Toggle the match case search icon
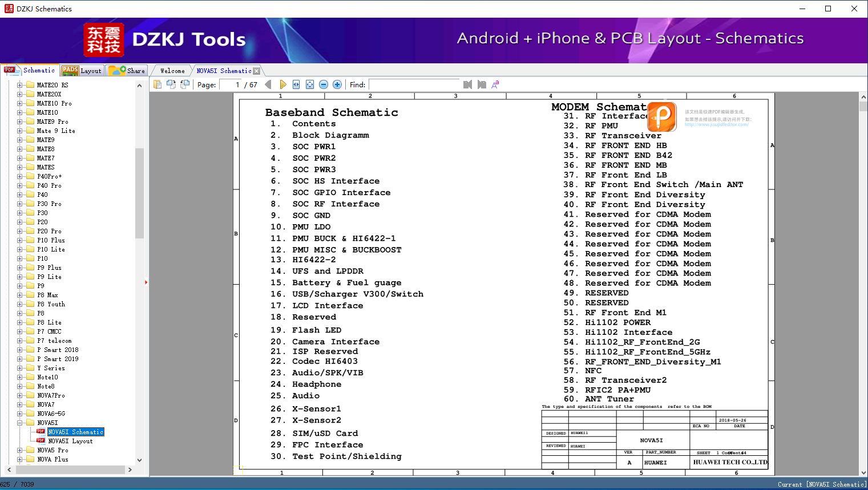Viewport: 868px width, 490px height. (495, 84)
